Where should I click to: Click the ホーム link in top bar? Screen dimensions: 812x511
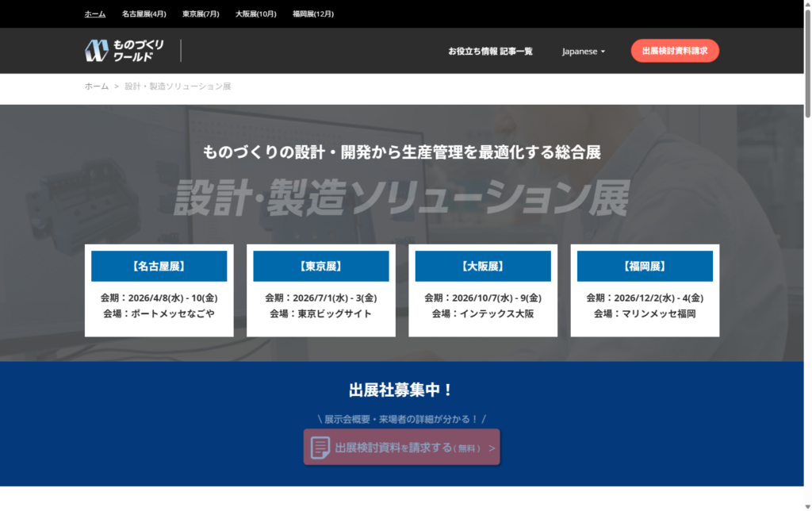point(95,13)
